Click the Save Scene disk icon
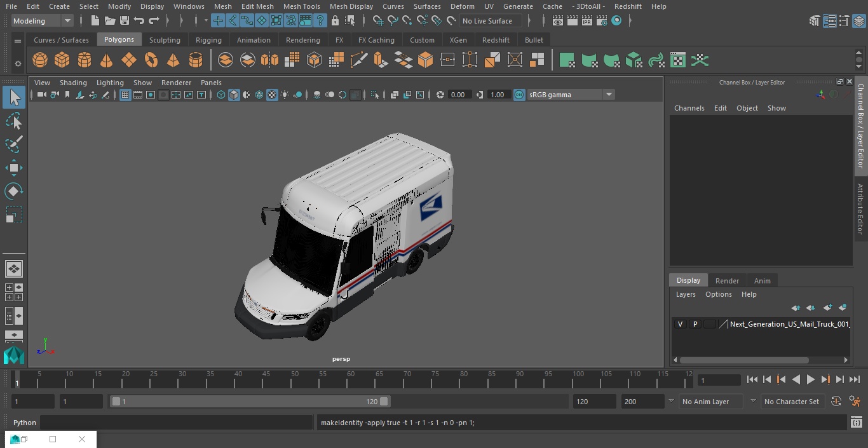868x448 pixels. (125, 21)
